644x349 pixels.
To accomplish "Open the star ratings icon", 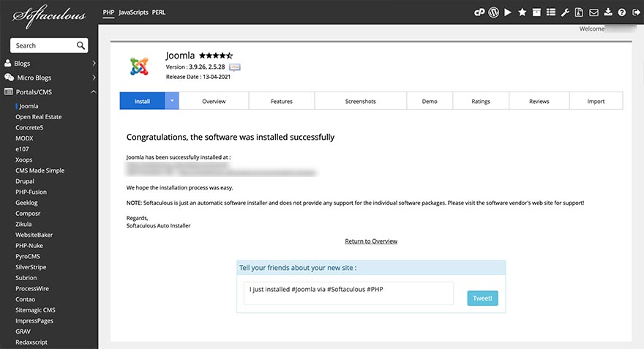I will (x=522, y=12).
